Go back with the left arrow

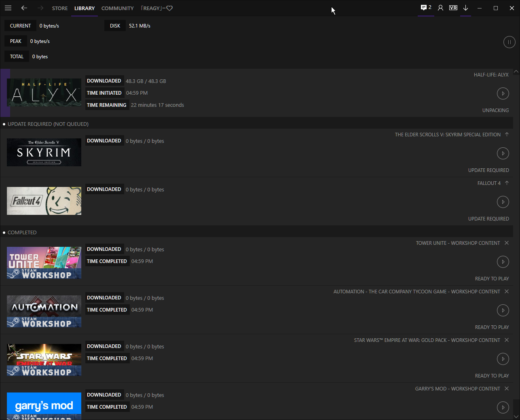tap(24, 8)
